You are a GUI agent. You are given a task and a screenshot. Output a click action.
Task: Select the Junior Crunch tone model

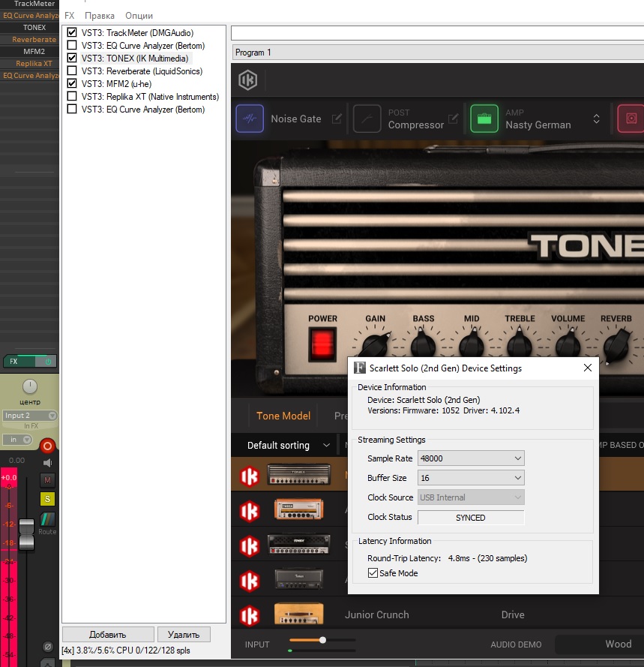(376, 614)
